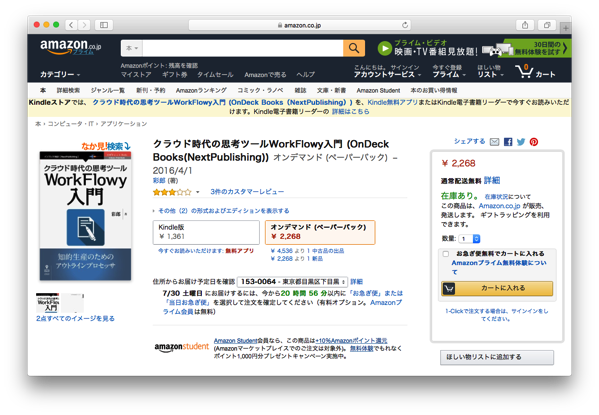Click the author 彩郎 link
The width and height of the screenshot is (599, 415).
(x=159, y=180)
